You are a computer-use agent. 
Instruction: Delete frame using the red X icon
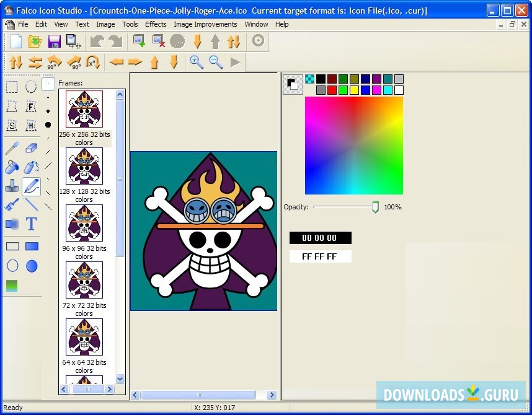[158, 41]
